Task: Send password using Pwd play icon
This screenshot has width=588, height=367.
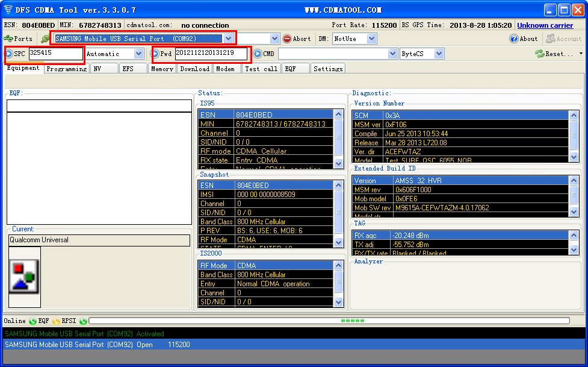Action: 156,54
